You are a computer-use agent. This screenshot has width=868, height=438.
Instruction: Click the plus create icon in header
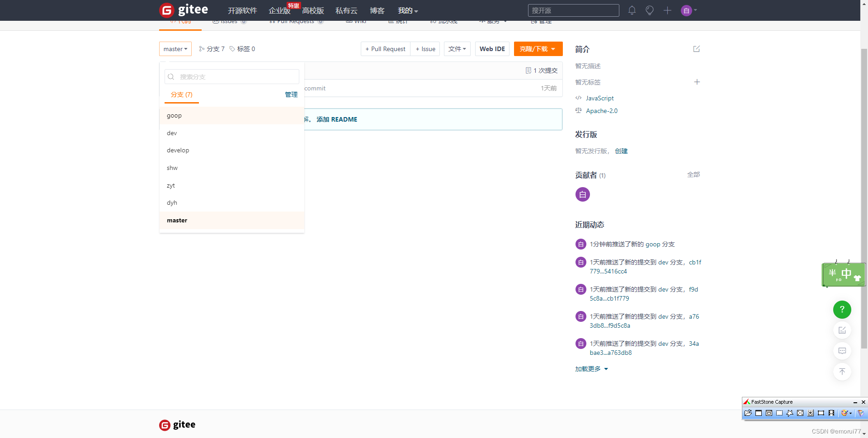point(667,10)
